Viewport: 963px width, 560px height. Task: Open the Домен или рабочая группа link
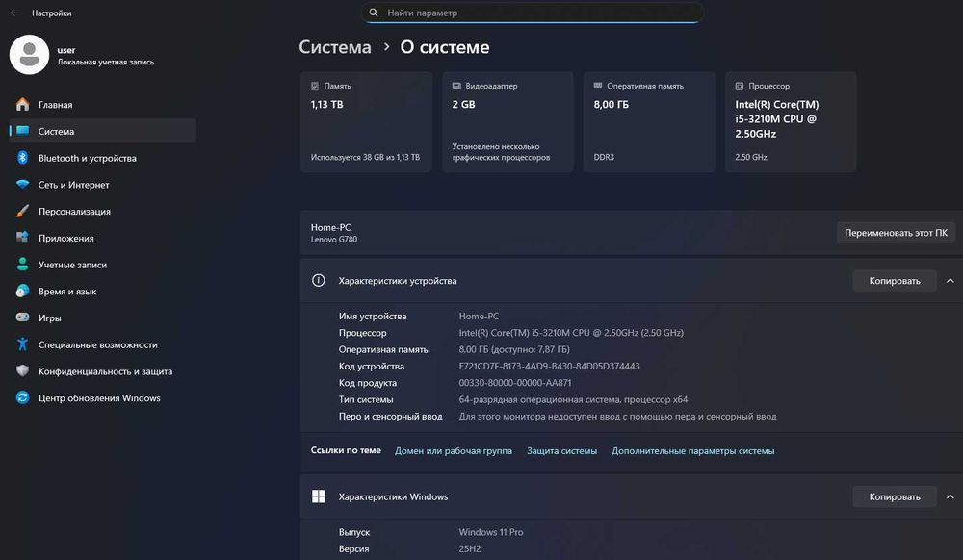(x=454, y=450)
